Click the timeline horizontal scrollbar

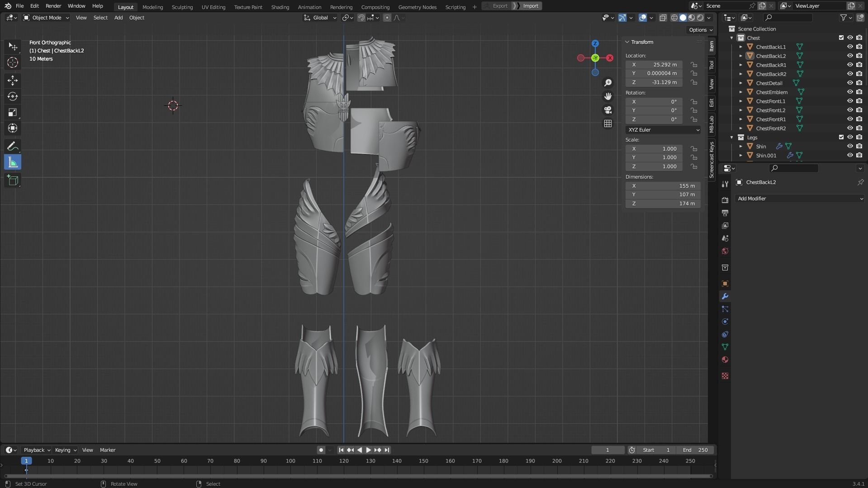358,476
